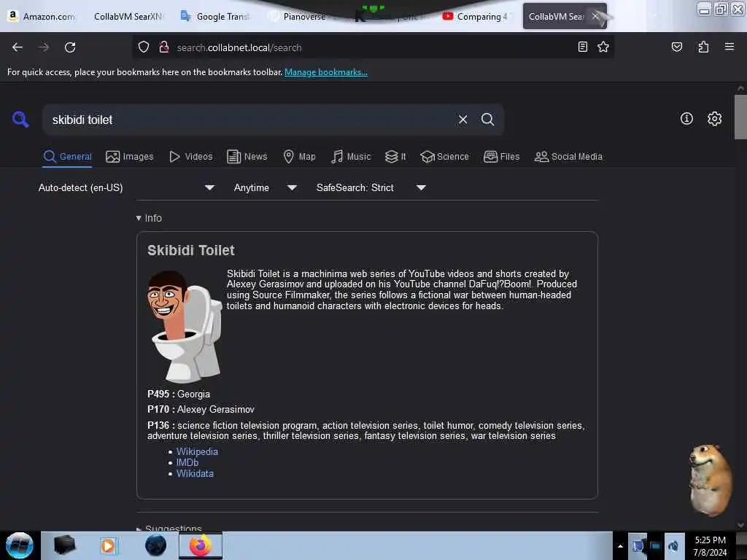
Task: Open the dark globe taskbar application
Action: coord(156,545)
